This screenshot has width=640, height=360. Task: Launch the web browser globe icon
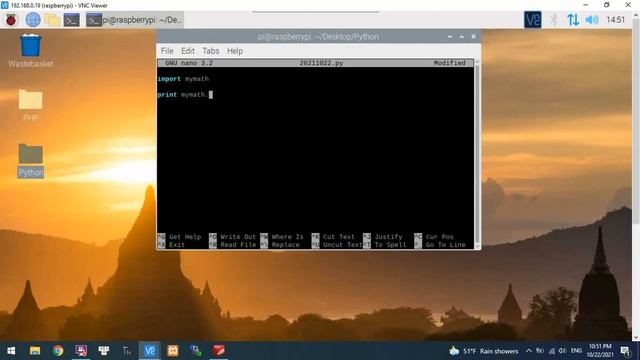(x=33, y=20)
